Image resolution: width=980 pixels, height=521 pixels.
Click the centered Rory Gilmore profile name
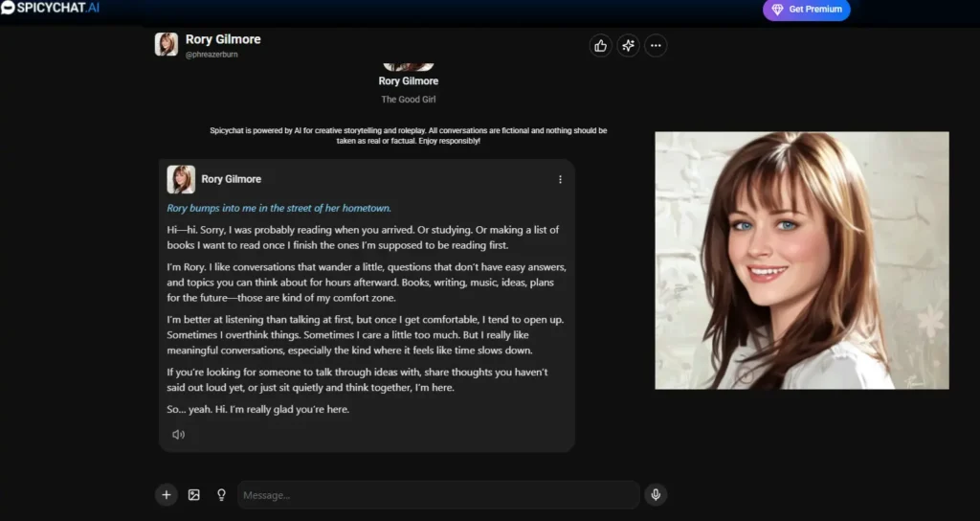tap(408, 80)
